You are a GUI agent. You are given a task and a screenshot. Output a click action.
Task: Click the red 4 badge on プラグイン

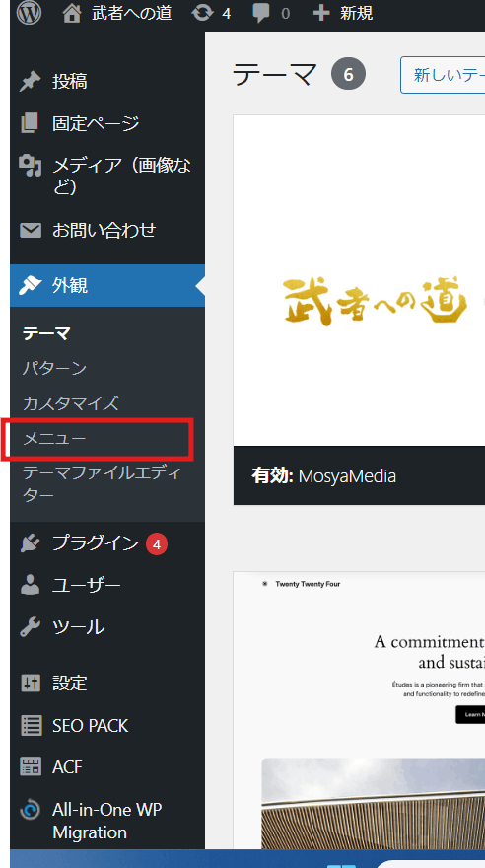click(x=157, y=544)
